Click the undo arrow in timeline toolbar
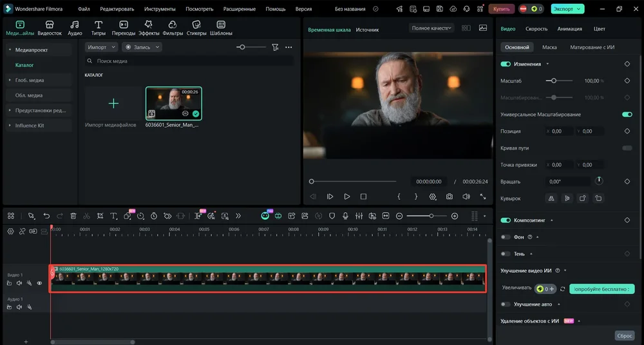The image size is (644, 345). tap(46, 216)
